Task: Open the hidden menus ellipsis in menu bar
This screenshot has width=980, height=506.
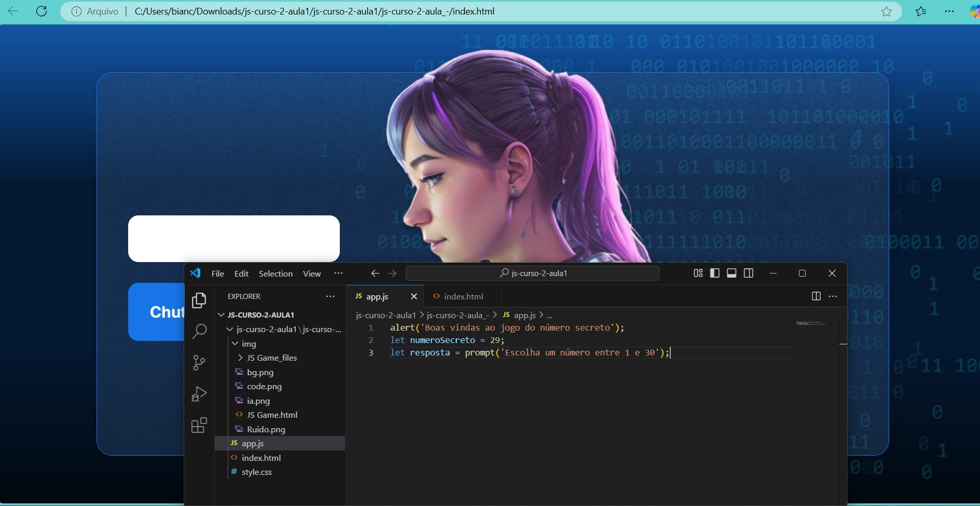Action: click(339, 273)
